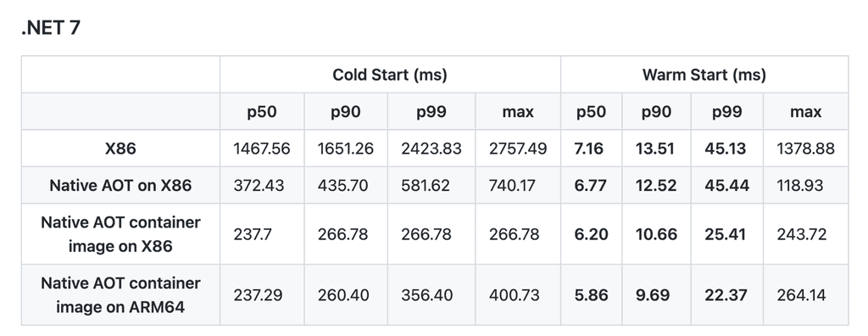Click the cold start p50 value 1467.56
The width and height of the screenshot is (868, 336).
coord(262,148)
